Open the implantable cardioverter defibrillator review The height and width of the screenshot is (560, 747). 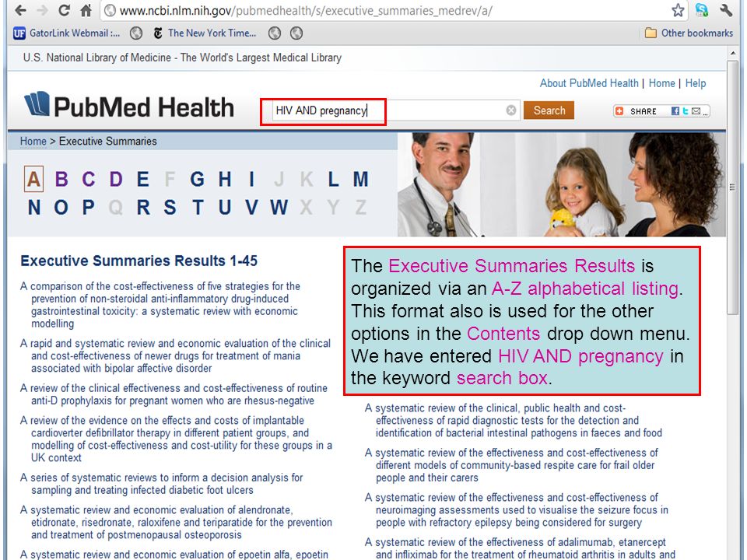point(177,439)
